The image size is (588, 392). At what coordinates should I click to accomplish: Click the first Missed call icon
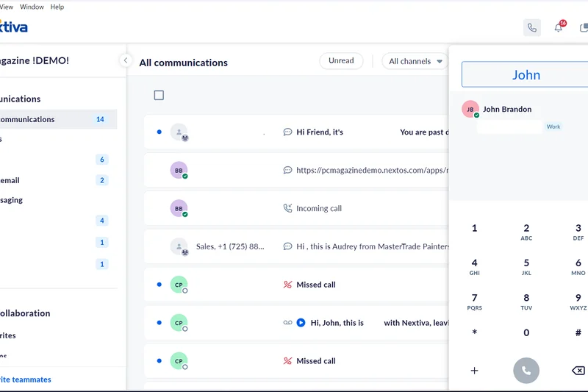pos(287,285)
